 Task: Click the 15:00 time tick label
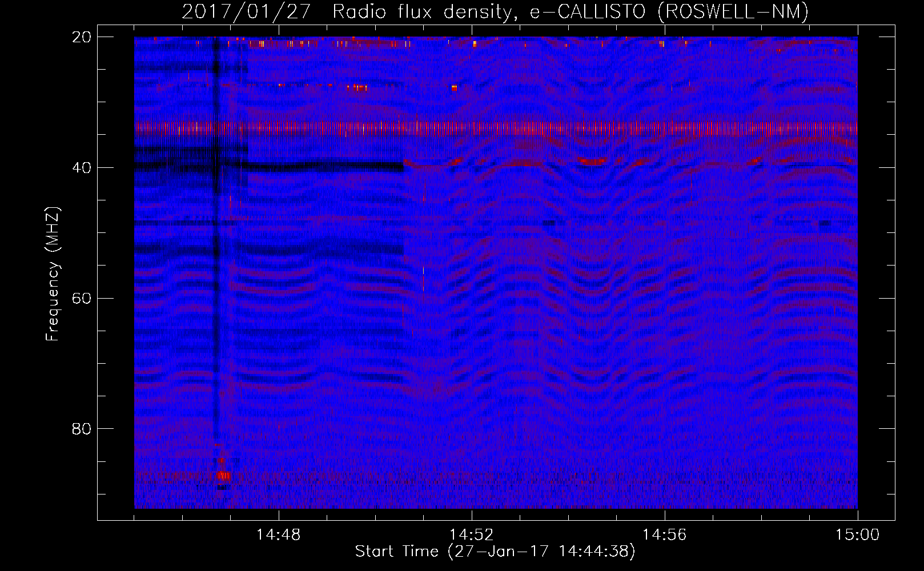(858, 535)
